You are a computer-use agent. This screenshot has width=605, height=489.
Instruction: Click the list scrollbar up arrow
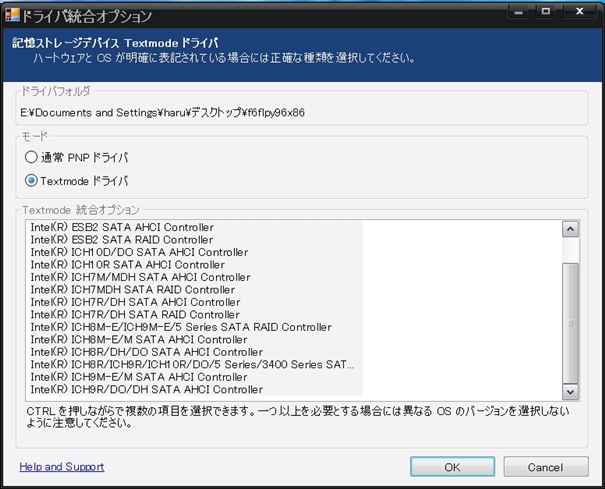click(x=570, y=229)
